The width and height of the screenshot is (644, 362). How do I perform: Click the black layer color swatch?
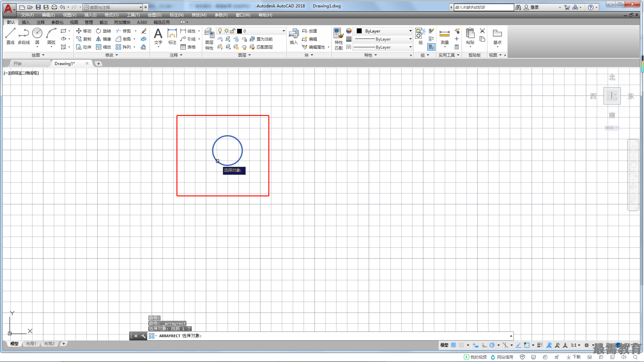[239, 31]
